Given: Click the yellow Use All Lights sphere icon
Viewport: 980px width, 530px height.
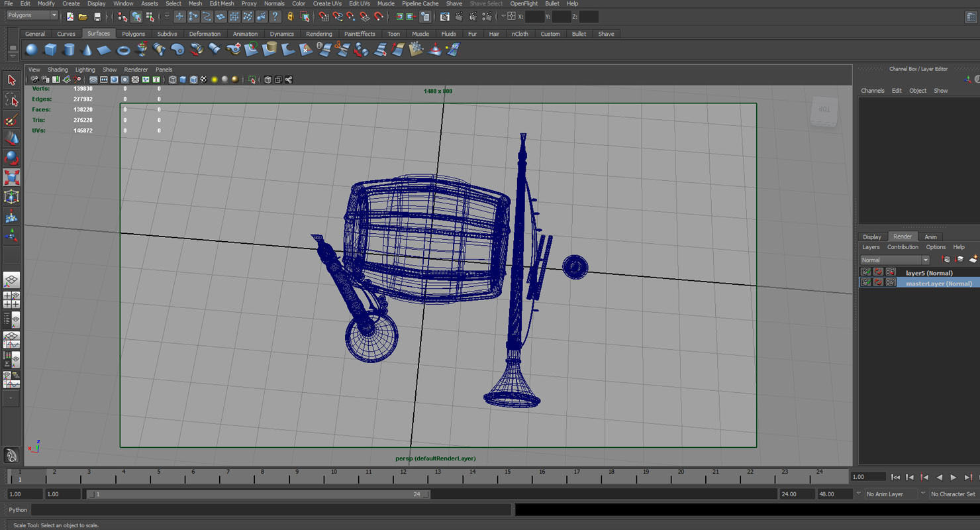Looking at the screenshot, I should coord(214,79).
